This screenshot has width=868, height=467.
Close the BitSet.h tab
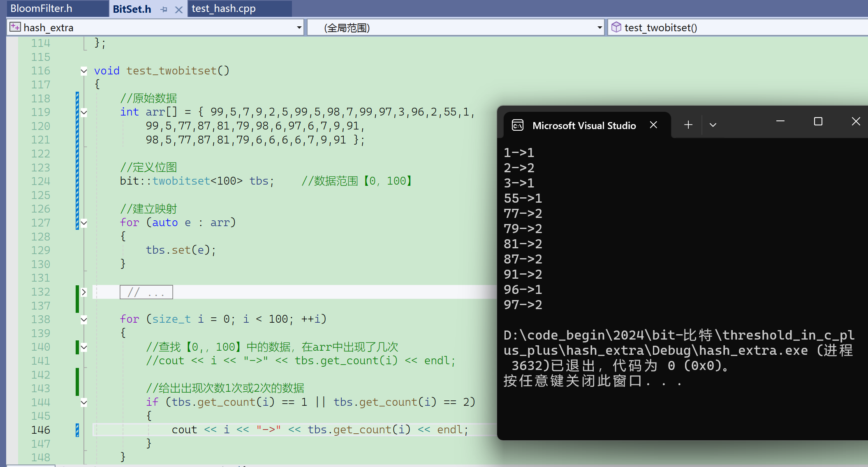(x=178, y=9)
